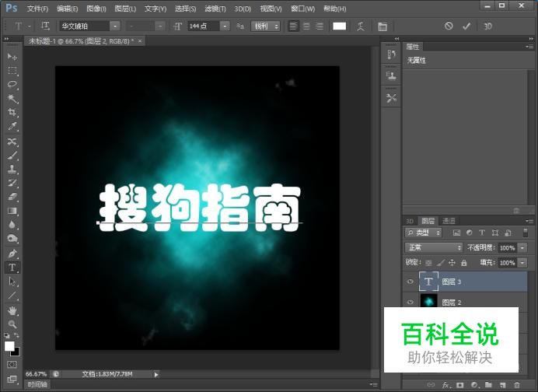Add a layer mask
538x392 pixels.
point(460,385)
